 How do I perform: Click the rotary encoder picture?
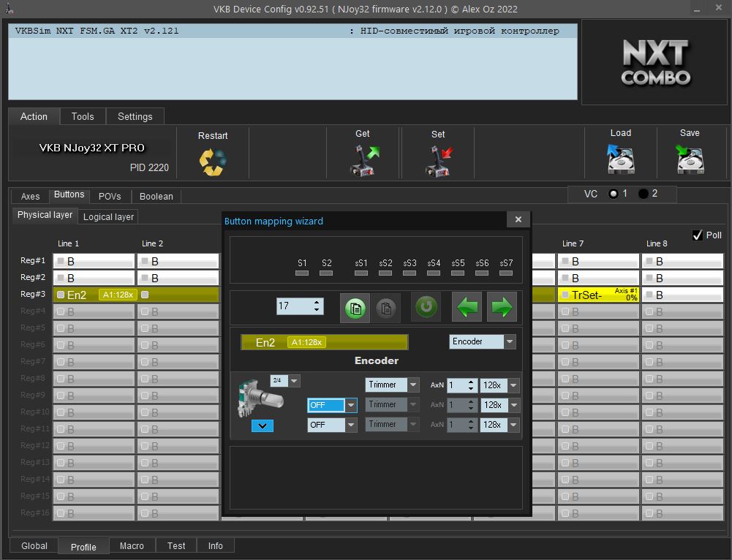coord(260,398)
